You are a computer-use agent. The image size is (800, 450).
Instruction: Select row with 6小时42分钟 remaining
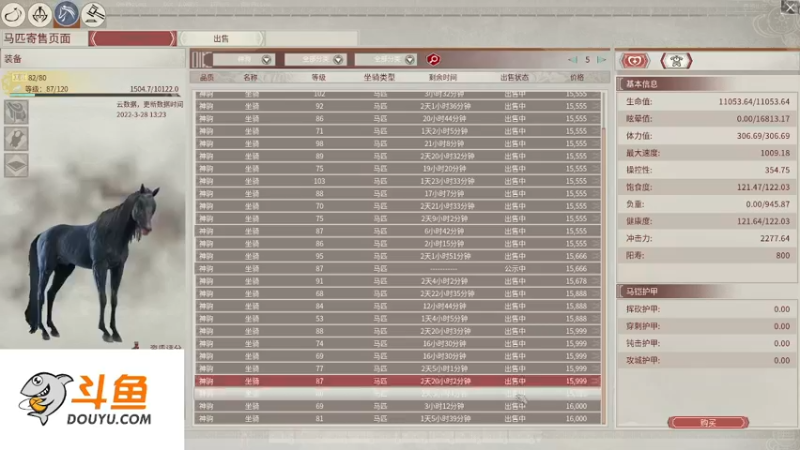[x=397, y=231]
